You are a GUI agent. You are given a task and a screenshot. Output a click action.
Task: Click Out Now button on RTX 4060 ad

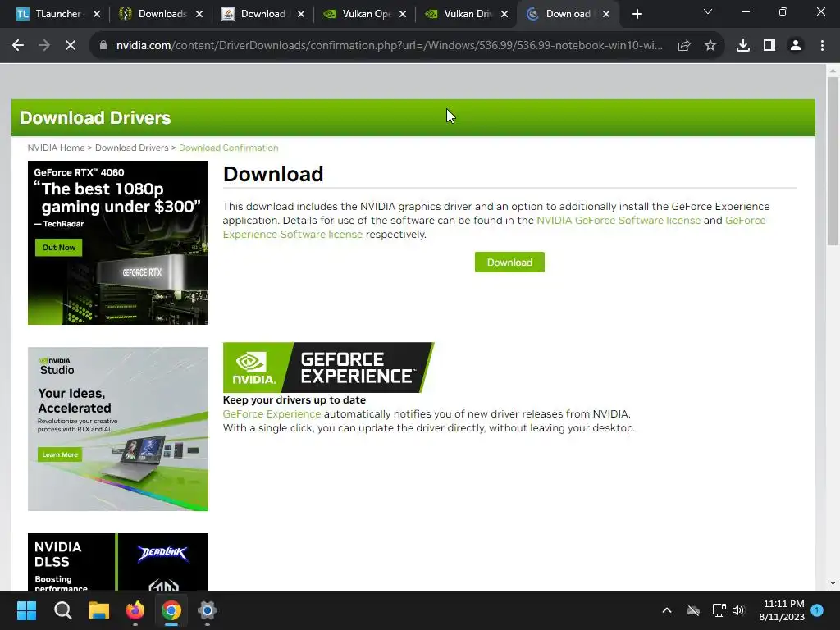(x=59, y=248)
